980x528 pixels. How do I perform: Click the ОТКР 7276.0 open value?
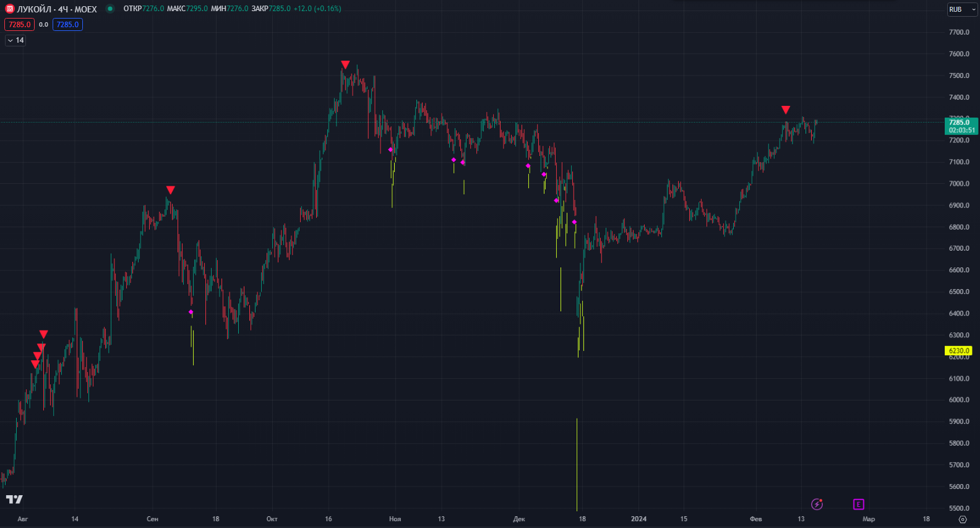tap(144, 9)
